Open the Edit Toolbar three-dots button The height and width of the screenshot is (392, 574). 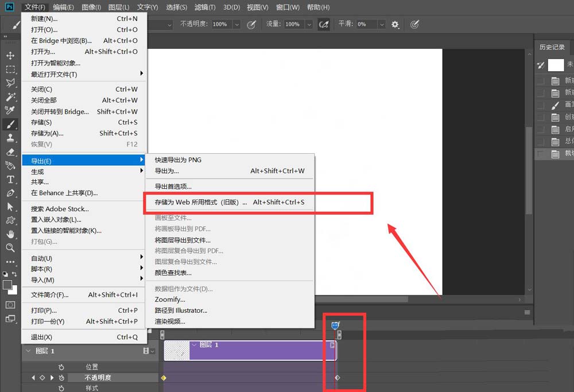pos(10,262)
